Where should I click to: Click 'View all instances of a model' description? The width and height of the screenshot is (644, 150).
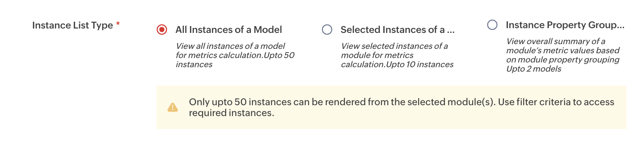[x=230, y=46]
